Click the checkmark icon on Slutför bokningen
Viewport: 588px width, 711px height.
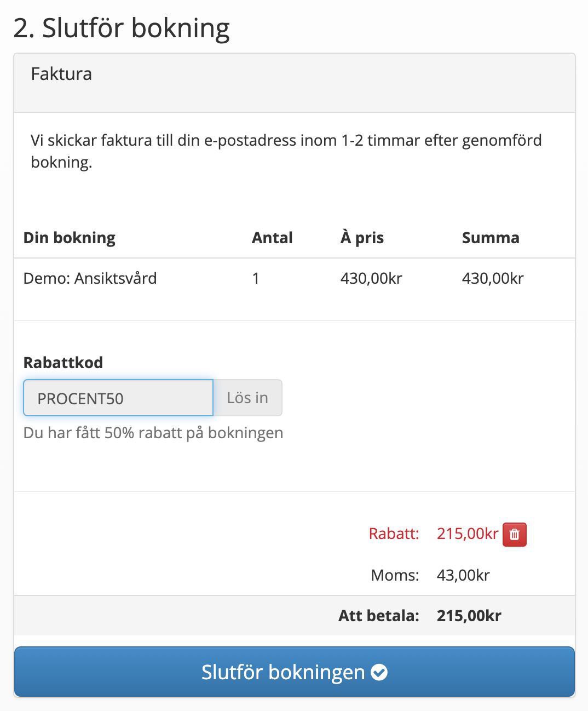pos(379,672)
